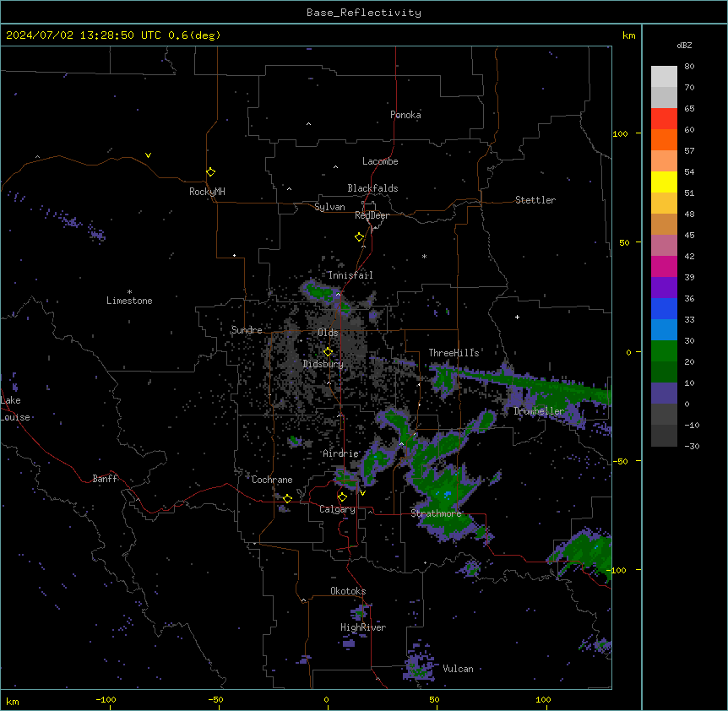Click the white plus marker north of Drumheller
This screenshot has width=728, height=711.
(517, 317)
